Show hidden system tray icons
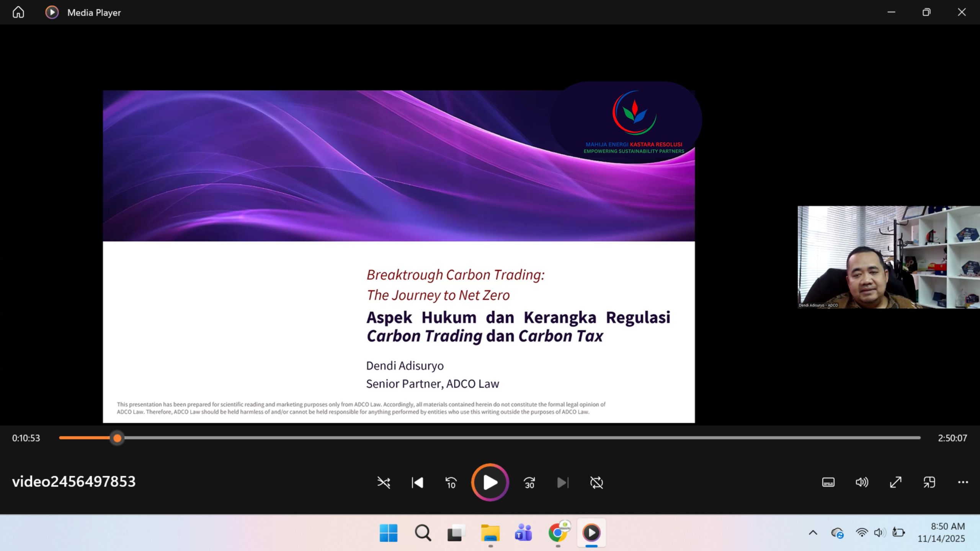This screenshot has height=551, width=980. (813, 532)
